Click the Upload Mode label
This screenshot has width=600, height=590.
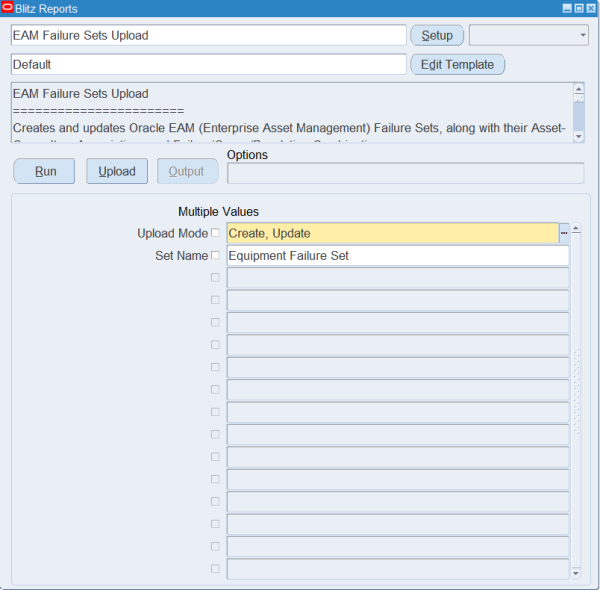(x=173, y=233)
